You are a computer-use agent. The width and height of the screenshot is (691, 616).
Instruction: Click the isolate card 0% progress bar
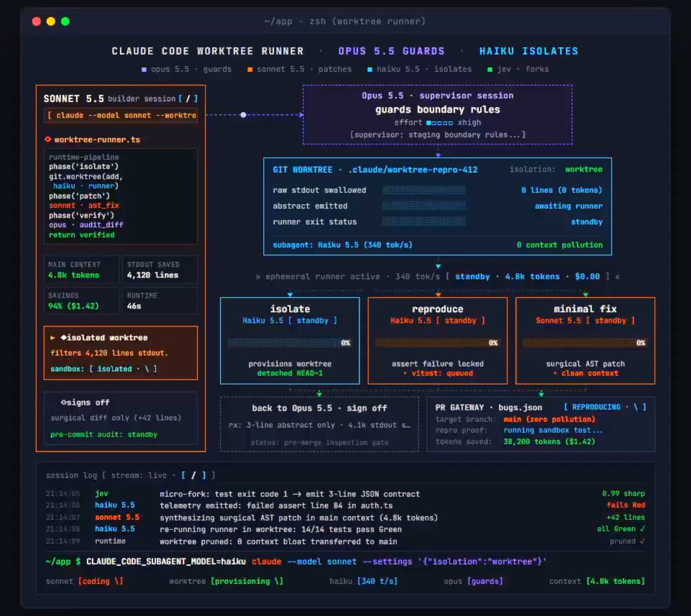pos(290,343)
